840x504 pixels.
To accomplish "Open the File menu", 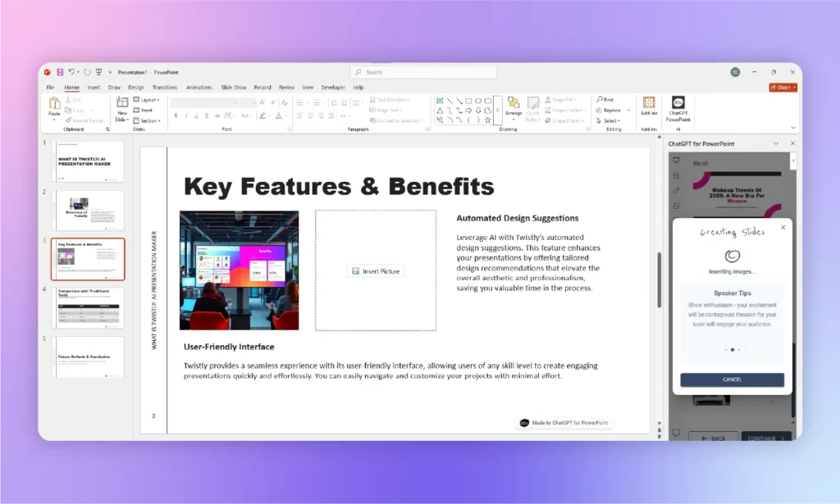I will click(x=50, y=87).
